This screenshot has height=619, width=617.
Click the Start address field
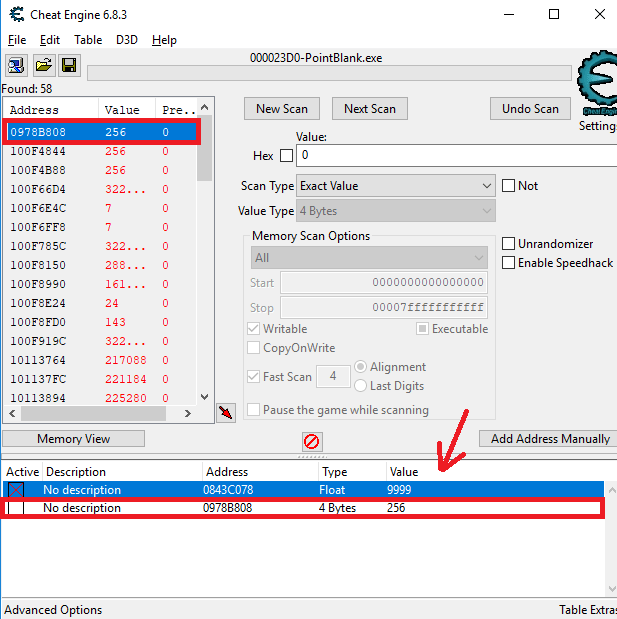(x=384, y=283)
